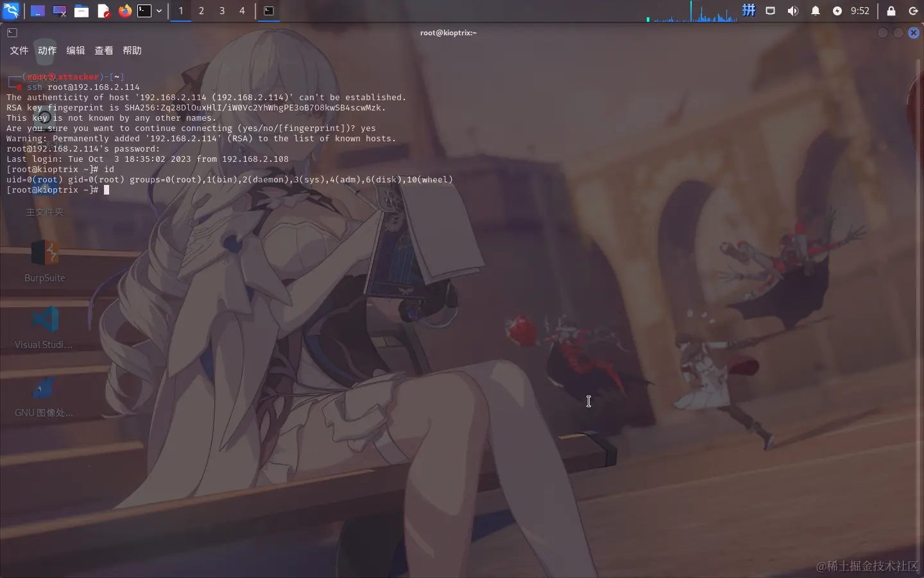Image resolution: width=924 pixels, height=578 pixels.
Task: Maximize the terminal window
Action: click(x=898, y=33)
